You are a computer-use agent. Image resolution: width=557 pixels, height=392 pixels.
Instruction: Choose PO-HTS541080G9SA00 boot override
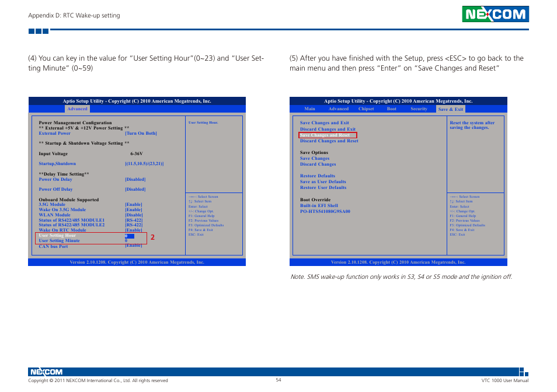click(x=325, y=211)
